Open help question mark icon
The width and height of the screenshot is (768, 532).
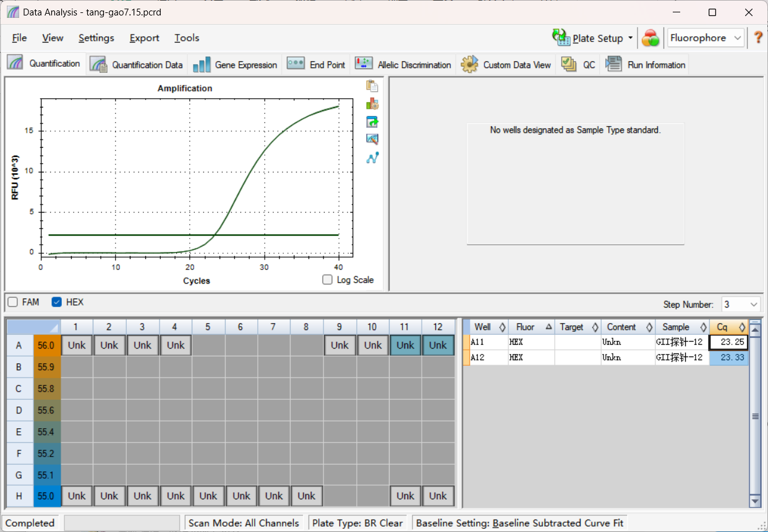[758, 38]
